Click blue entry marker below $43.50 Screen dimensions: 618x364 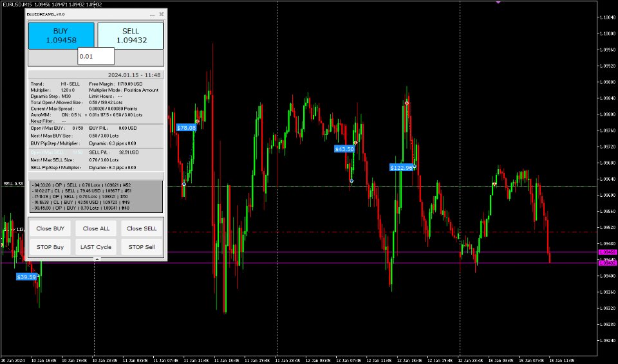pos(351,181)
